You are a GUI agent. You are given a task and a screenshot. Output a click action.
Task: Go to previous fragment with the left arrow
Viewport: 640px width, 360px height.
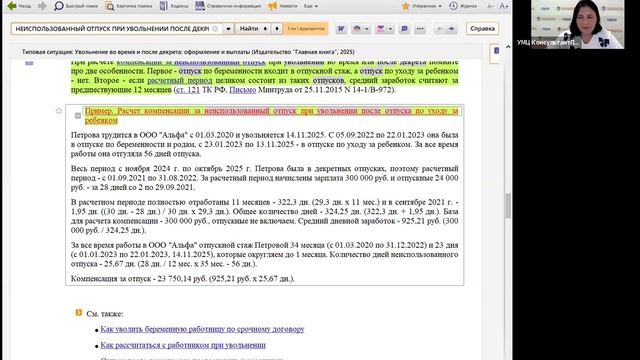point(440,29)
